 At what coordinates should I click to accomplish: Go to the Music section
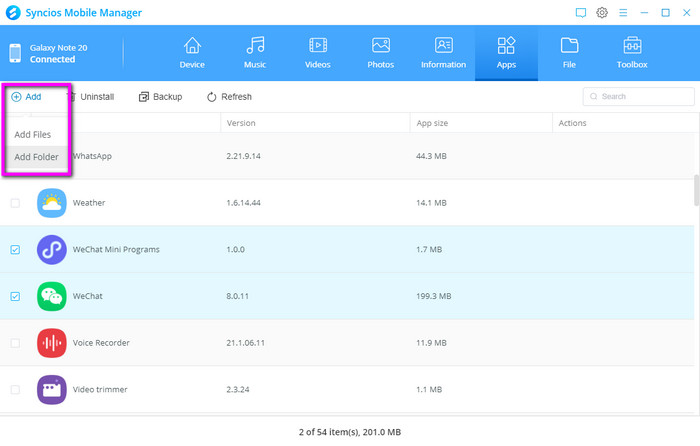pos(255,53)
